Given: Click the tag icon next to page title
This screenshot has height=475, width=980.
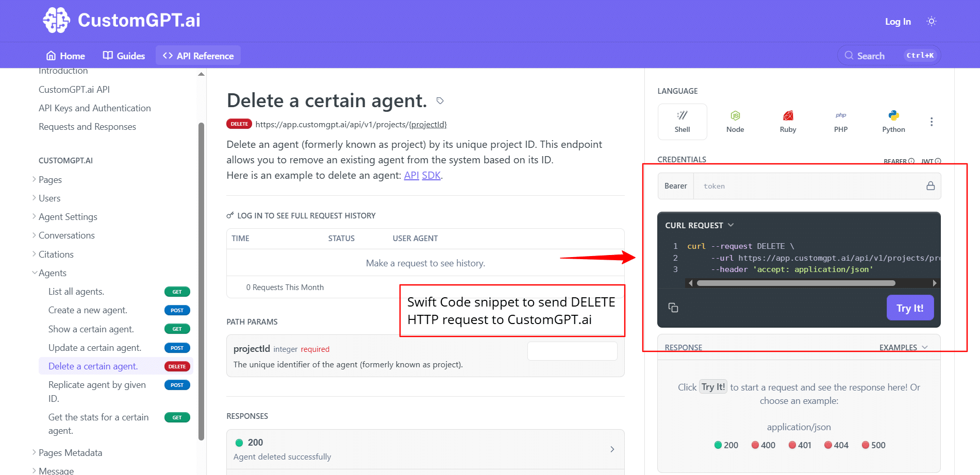Looking at the screenshot, I should click(440, 100).
